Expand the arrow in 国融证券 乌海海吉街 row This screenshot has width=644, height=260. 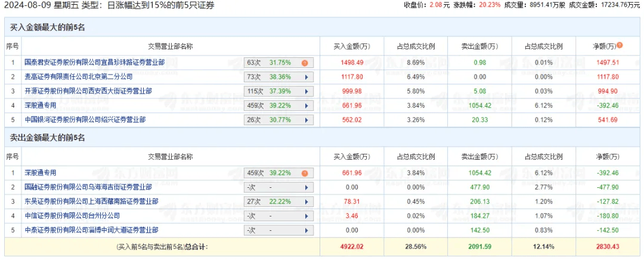pyautogui.click(x=306, y=187)
